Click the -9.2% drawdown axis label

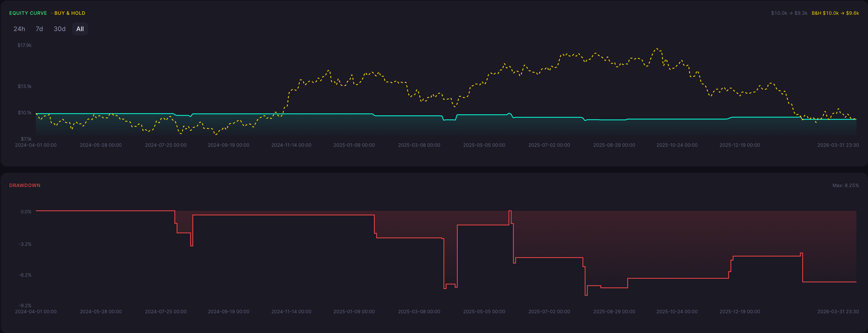point(25,305)
